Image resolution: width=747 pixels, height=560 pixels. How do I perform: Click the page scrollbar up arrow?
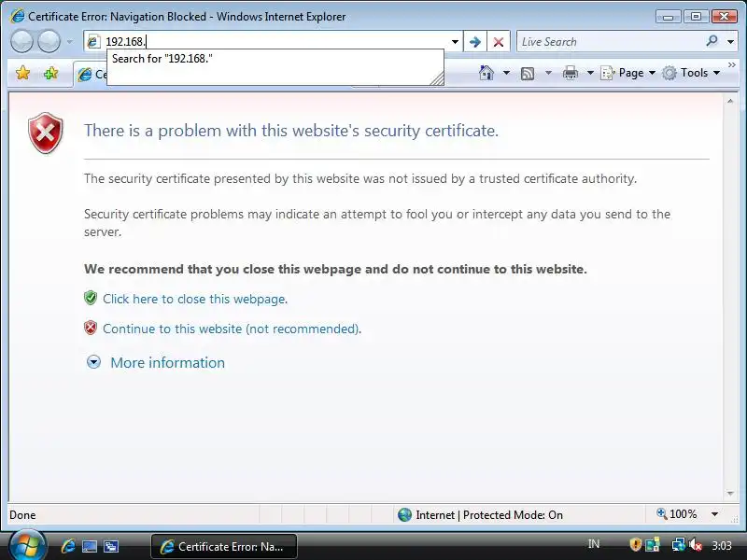pos(730,101)
